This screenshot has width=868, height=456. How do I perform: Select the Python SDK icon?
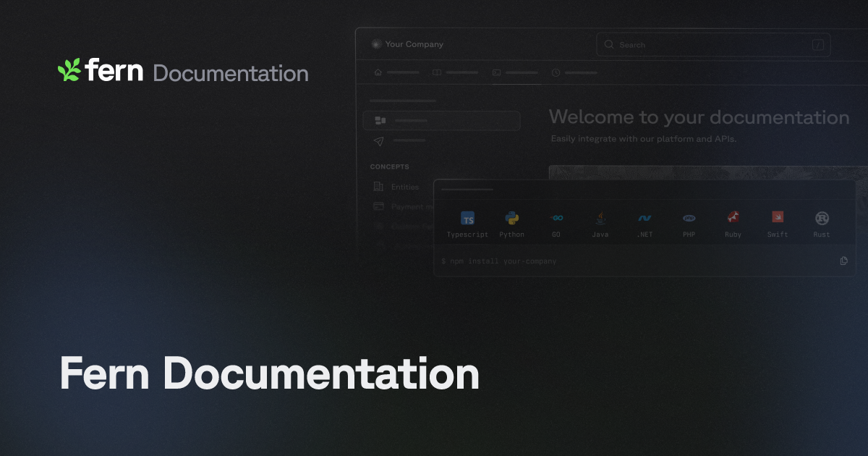coord(512,218)
